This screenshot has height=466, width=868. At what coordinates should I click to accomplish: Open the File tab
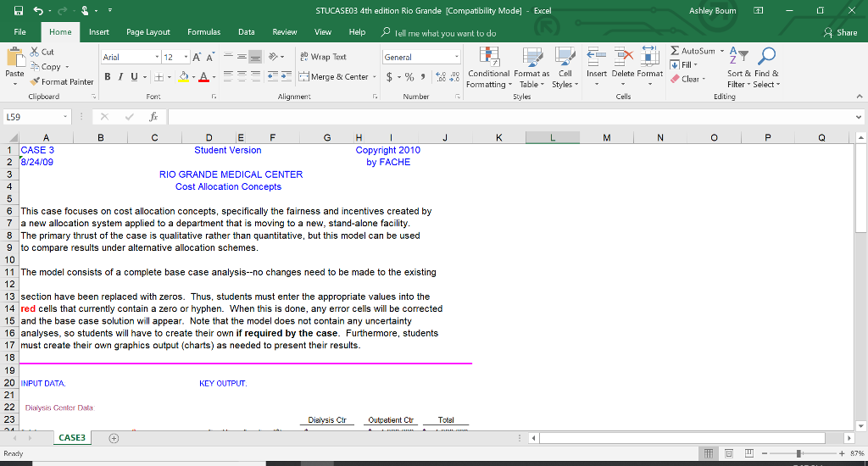point(20,32)
